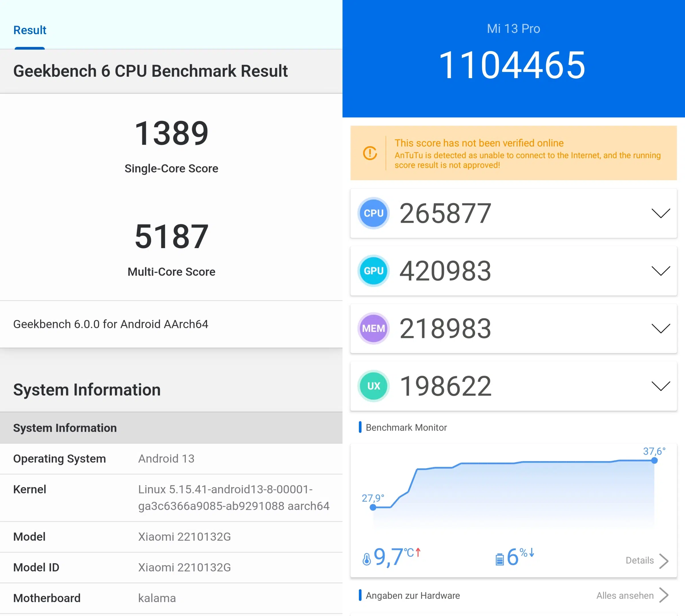Click the blue battery down arrow

coord(531,552)
